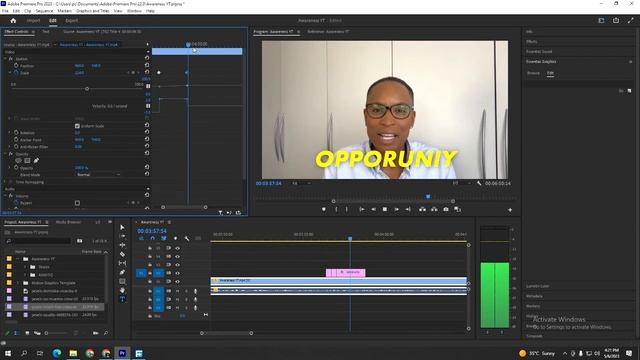Open the Essential Sound panel
Screen dimensions: 640x360
click(x=539, y=51)
